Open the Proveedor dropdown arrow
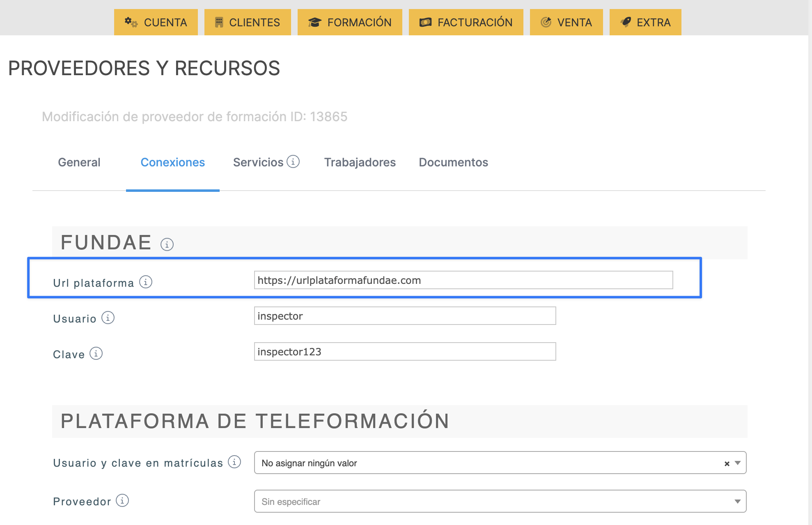Screen dimensions: 812x525 [x=738, y=501]
